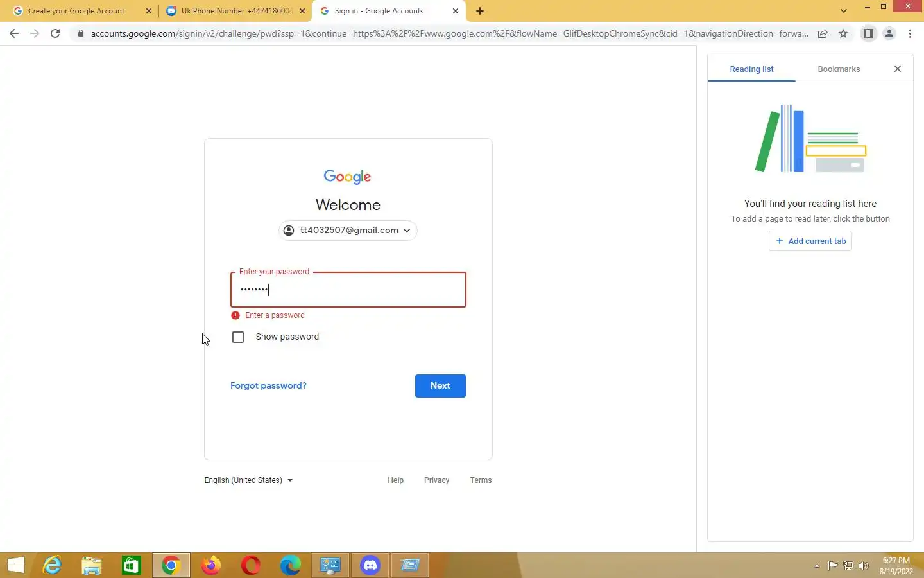This screenshot has width=924, height=578.
Task: View site information padlock icon
Action: pos(80,33)
